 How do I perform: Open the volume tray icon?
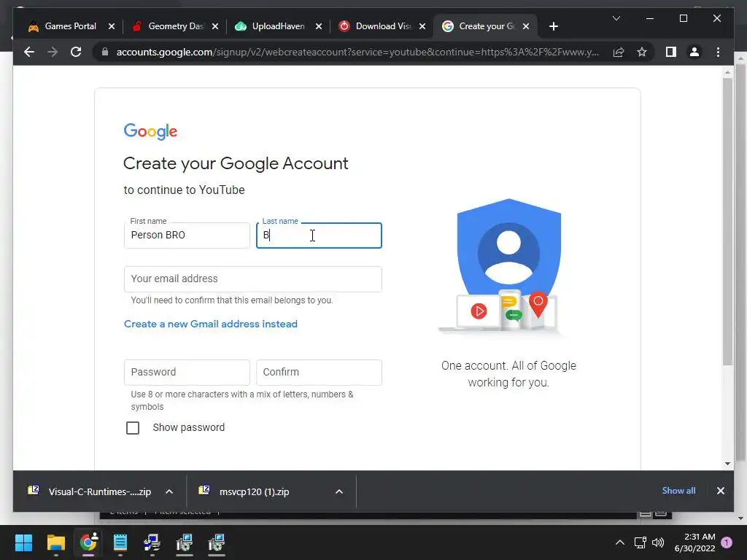(658, 542)
